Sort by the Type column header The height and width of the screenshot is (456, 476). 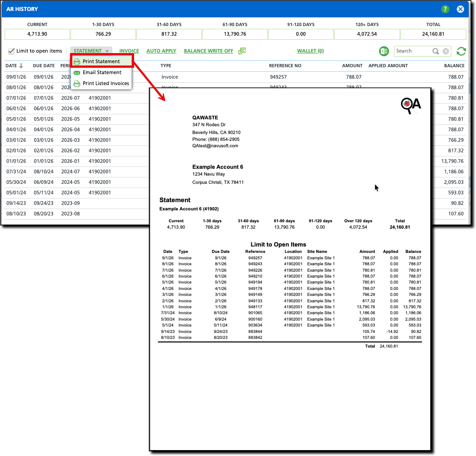pos(166,65)
